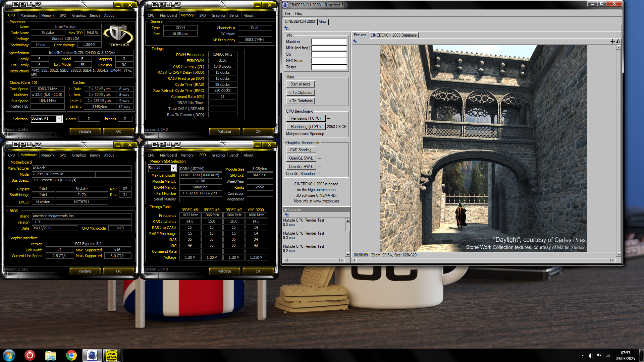
Task: Click the pin icon in the Pictures panel
Action: pos(355,42)
